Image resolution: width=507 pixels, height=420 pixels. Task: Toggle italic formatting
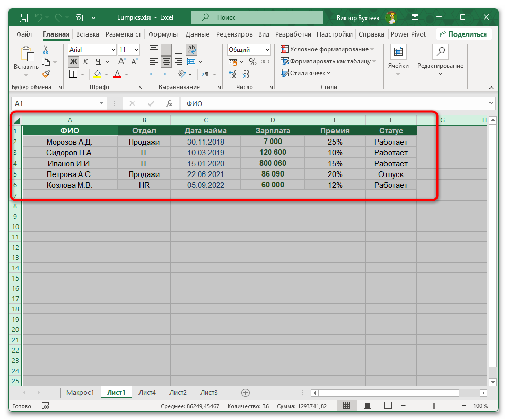[x=86, y=62]
